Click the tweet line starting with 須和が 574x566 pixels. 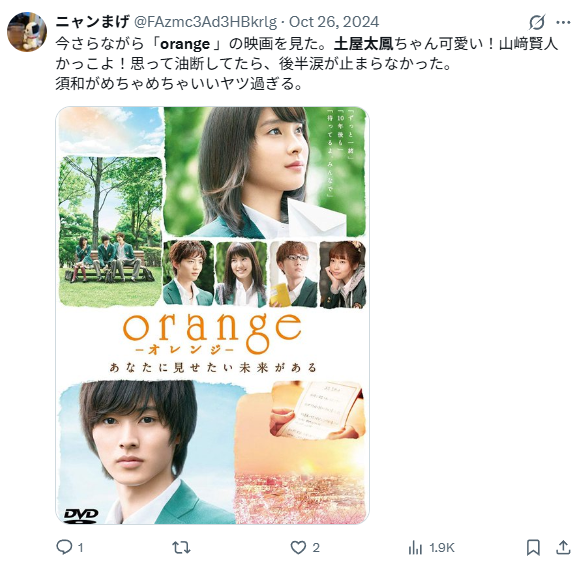pyautogui.click(x=179, y=83)
